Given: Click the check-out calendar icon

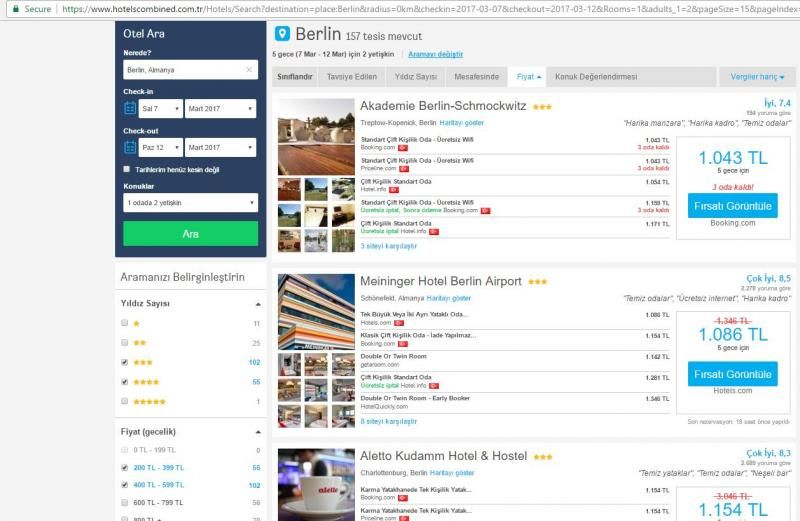Looking at the screenshot, I should click(130, 147).
